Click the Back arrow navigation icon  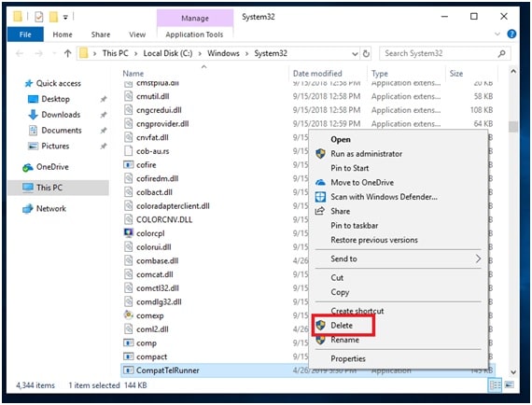(20, 53)
